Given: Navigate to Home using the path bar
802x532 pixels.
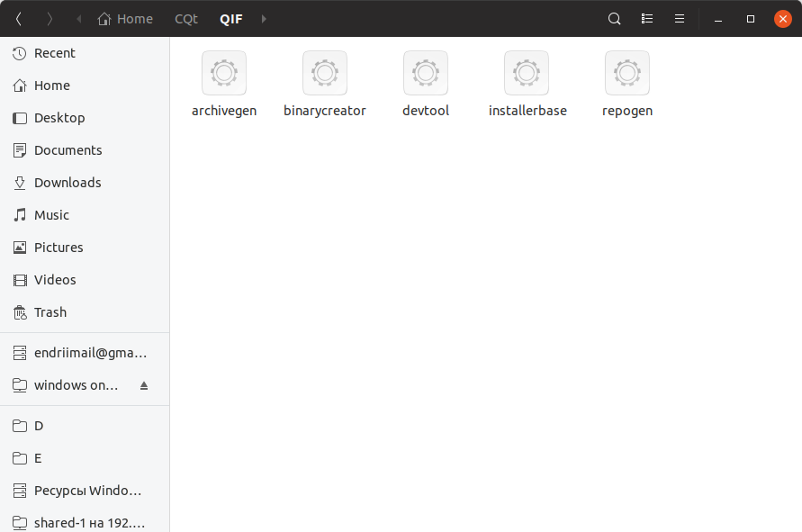Looking at the screenshot, I should point(125,18).
